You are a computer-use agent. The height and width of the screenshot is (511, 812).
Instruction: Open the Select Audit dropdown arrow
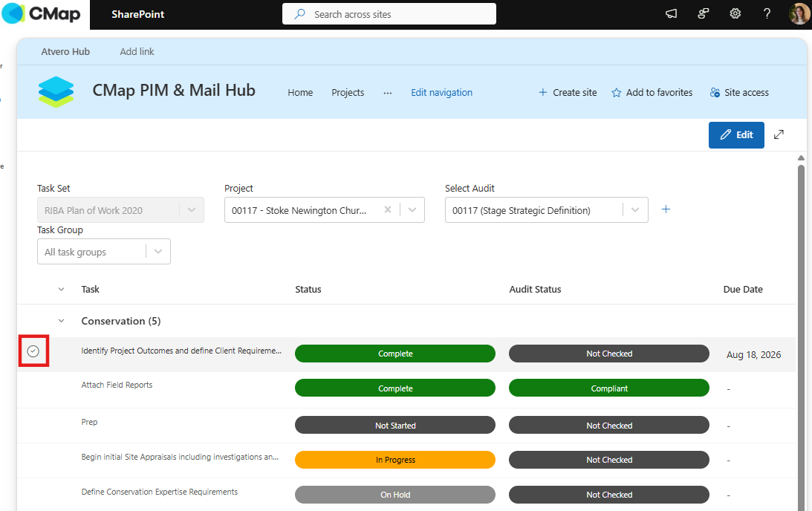click(635, 209)
